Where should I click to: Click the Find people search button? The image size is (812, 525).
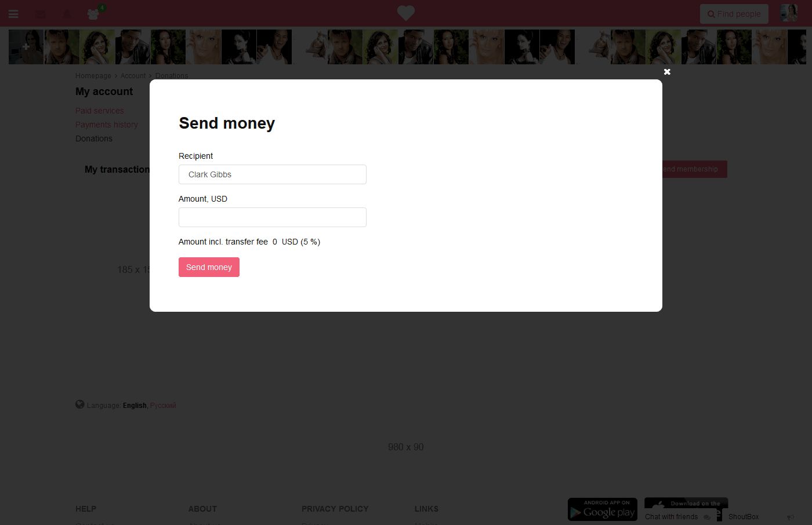coord(734,14)
